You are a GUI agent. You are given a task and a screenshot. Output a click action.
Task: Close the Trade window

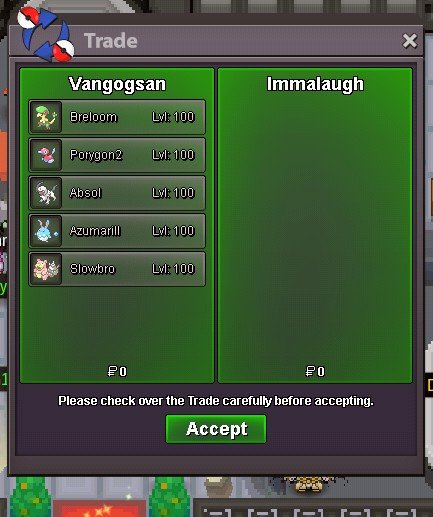(410, 41)
